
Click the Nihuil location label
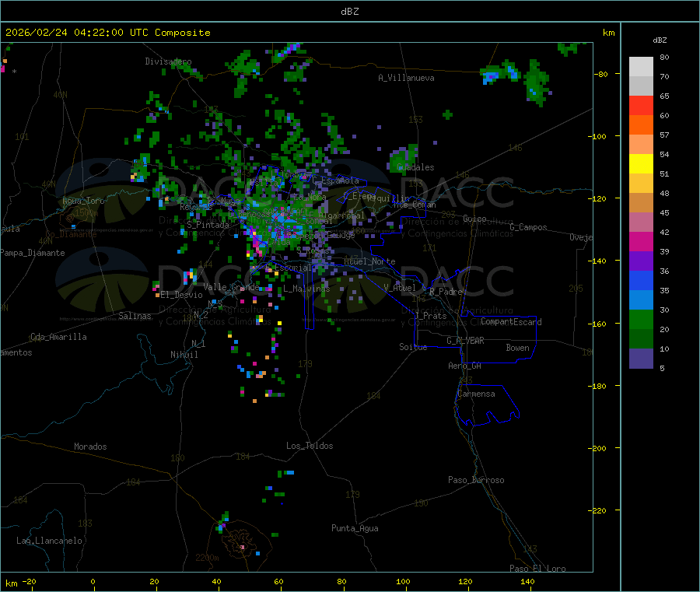coord(184,355)
